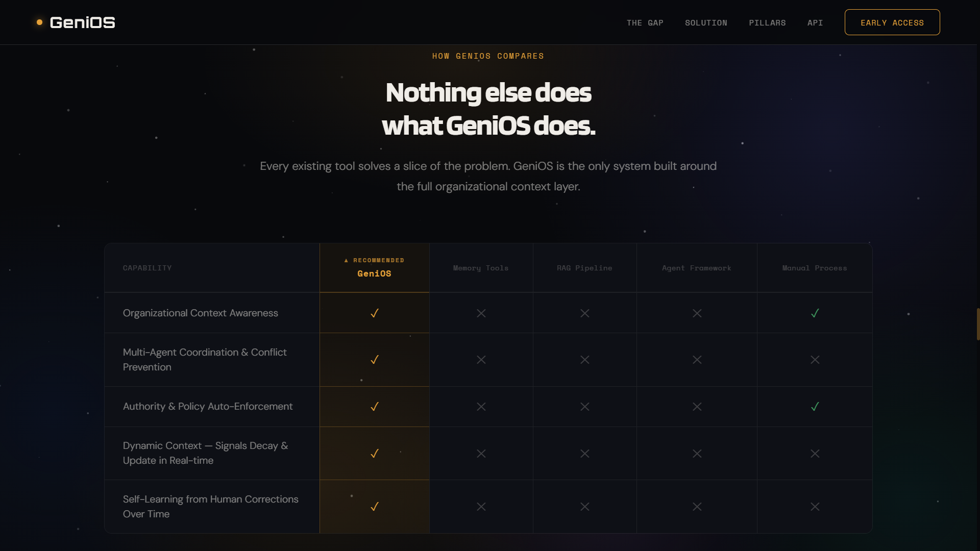
Task: Click Memory Tools cross for Multi-Agent Coordination
Action: point(481,360)
